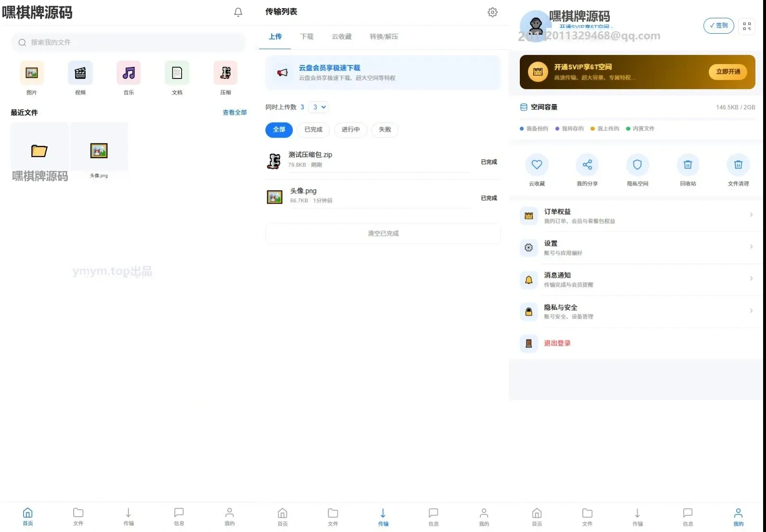Open the 测试压缩包.zip transfer entry
Viewport: 766px width, 532px height.
(383, 161)
